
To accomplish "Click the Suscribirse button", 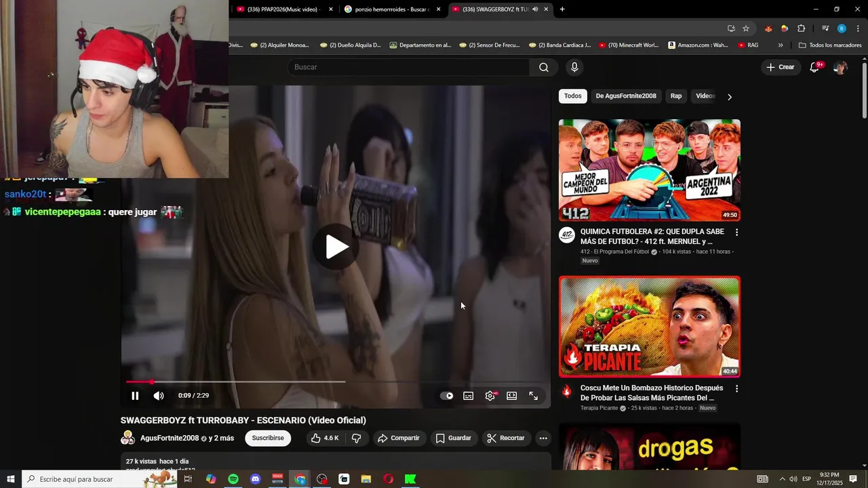I will pos(268,438).
